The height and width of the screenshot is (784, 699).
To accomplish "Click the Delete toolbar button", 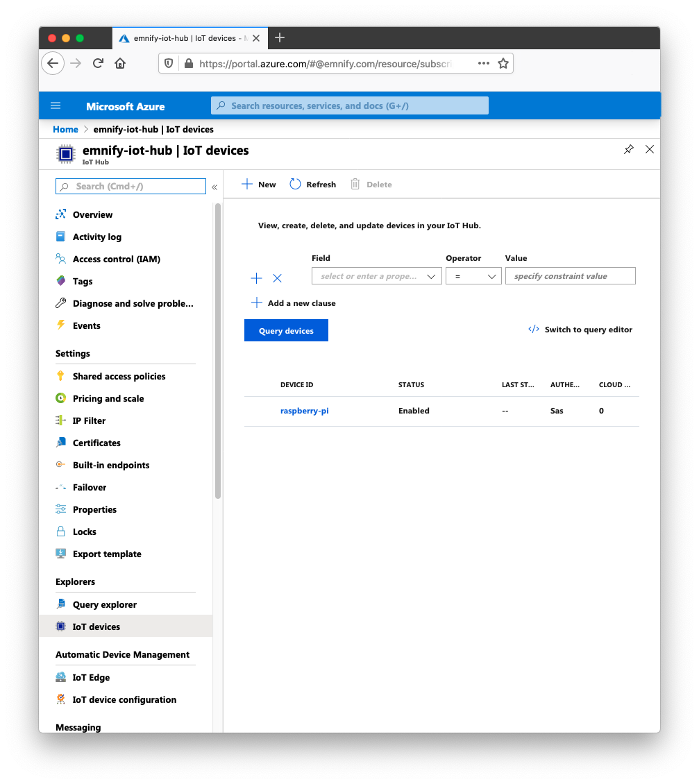I will tap(371, 185).
